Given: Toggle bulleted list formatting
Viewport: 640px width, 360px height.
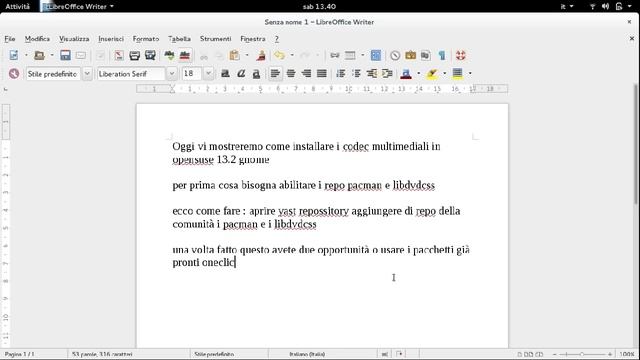Looking at the screenshot, I should point(356,73).
